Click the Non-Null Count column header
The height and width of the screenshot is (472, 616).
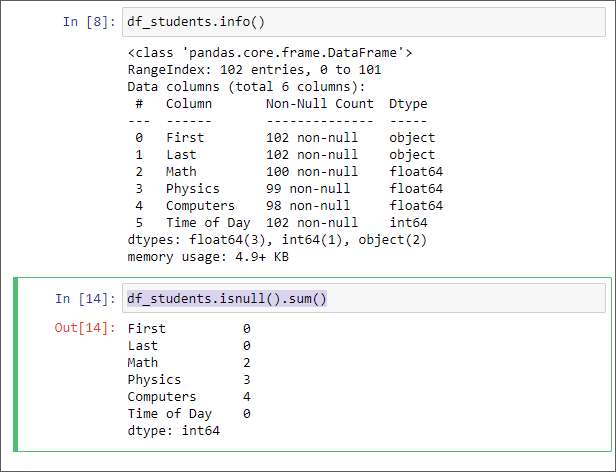(319, 103)
